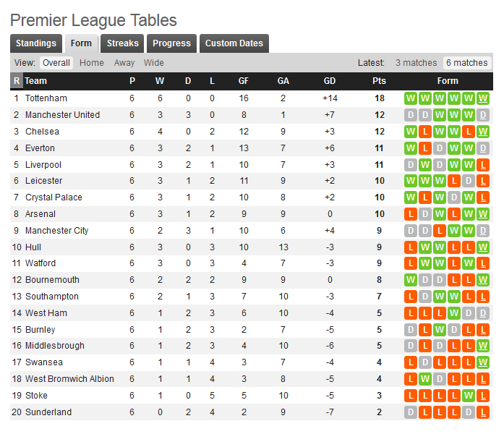Click Chelsea's most recent win badge

click(483, 132)
